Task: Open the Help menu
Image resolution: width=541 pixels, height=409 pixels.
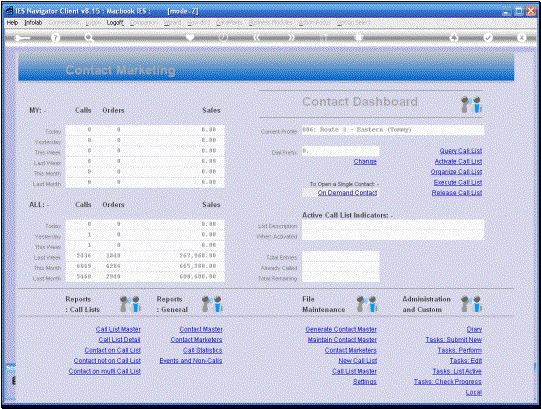Action: click(12, 22)
